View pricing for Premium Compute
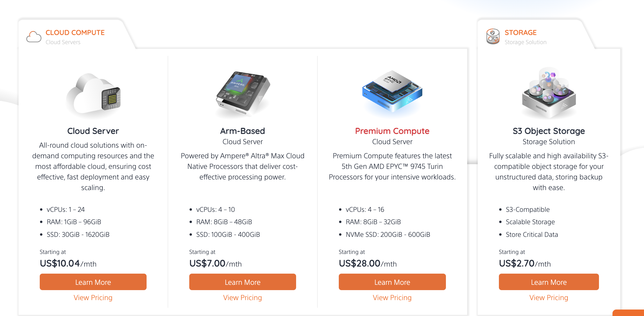644x316 pixels. pos(392,298)
